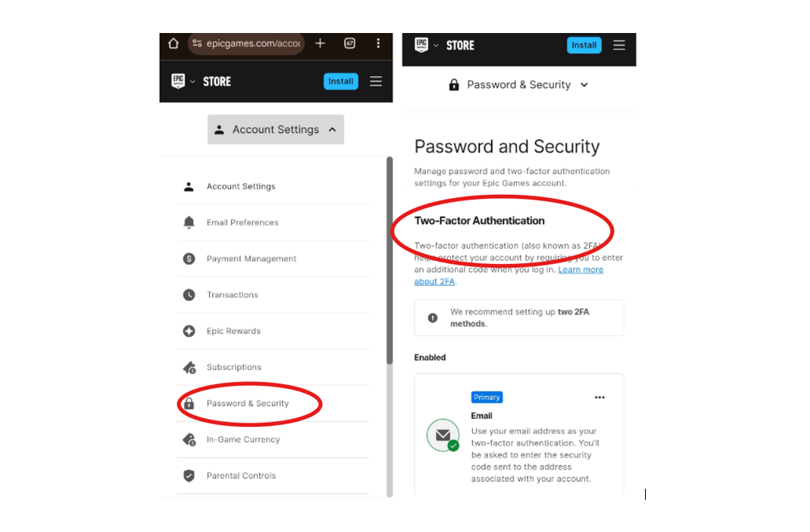
Task: Open the tab switcher showing 67 tabs
Action: 350,43
